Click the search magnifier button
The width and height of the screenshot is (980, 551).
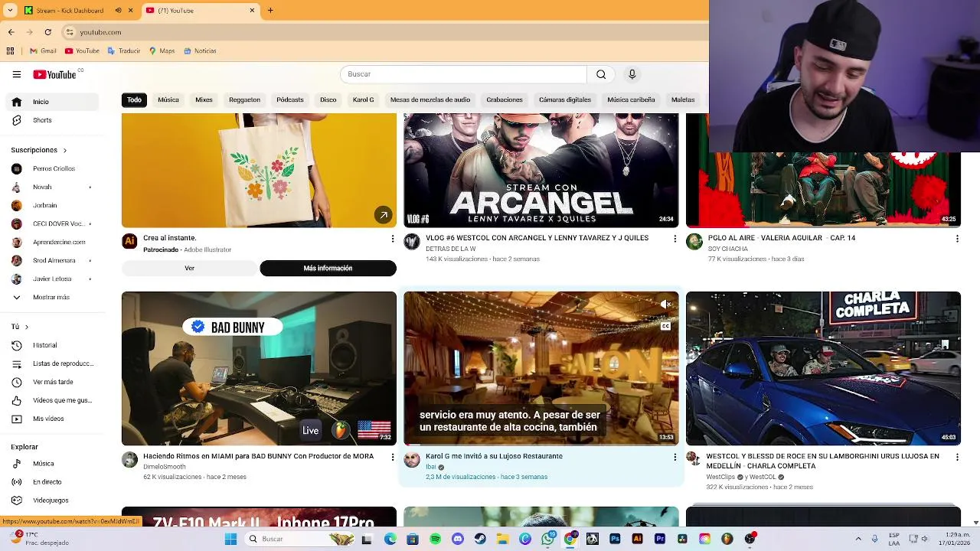click(601, 74)
